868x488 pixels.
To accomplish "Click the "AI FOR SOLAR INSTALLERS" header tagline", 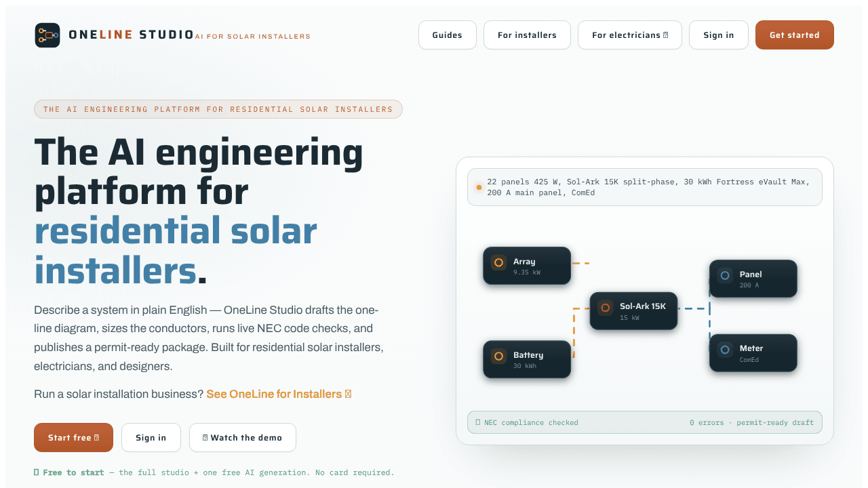I will coord(253,37).
